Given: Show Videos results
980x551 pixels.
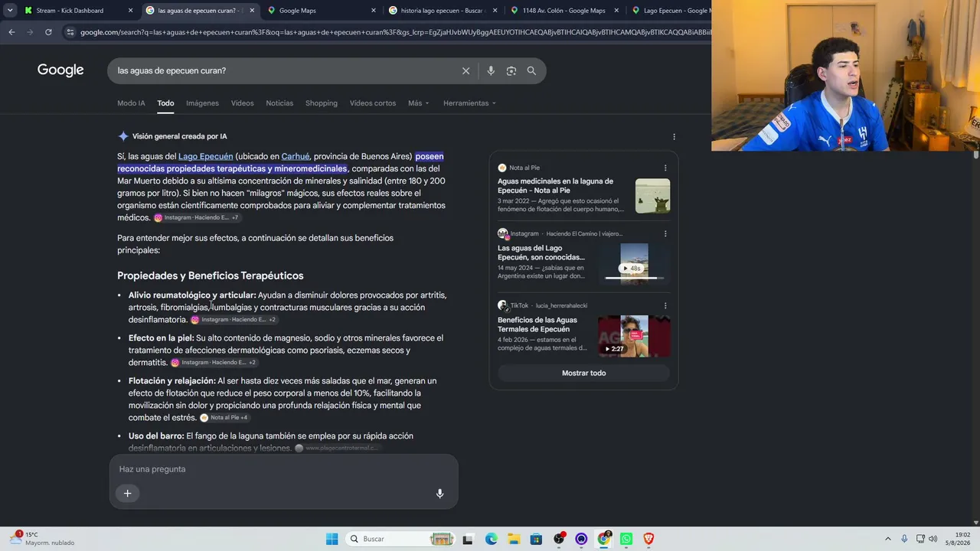Looking at the screenshot, I should (x=242, y=103).
